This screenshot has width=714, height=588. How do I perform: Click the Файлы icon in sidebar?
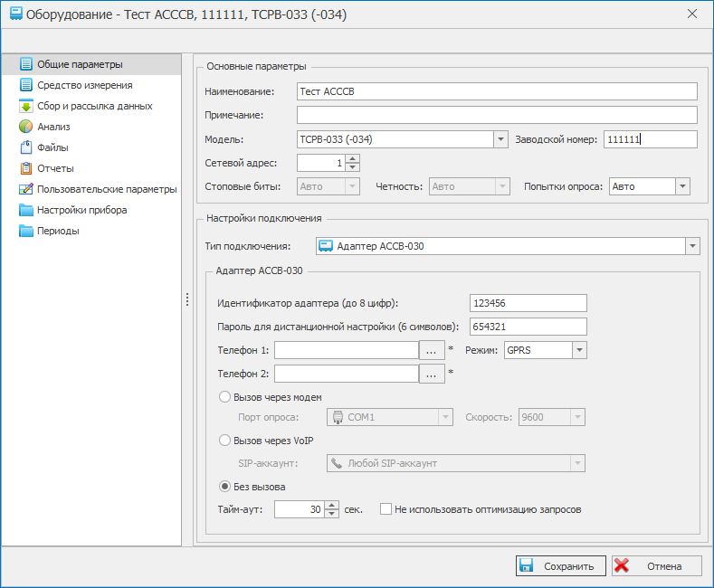[26, 147]
